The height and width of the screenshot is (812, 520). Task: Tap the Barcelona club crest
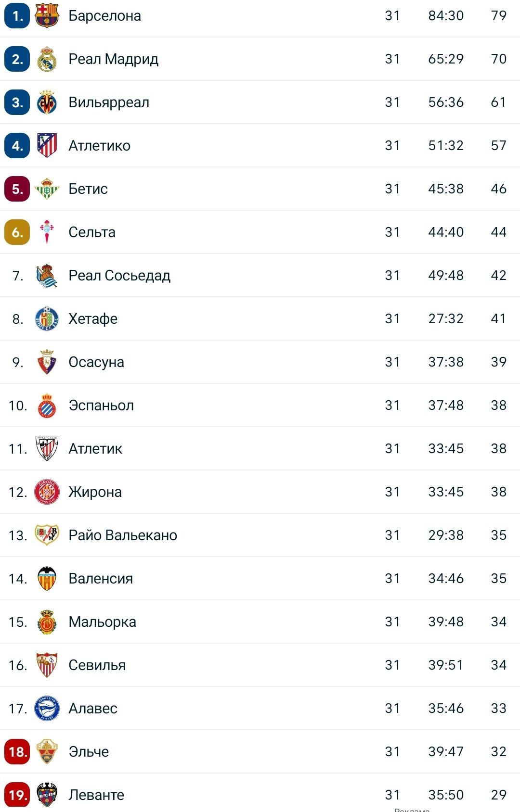click(47, 15)
